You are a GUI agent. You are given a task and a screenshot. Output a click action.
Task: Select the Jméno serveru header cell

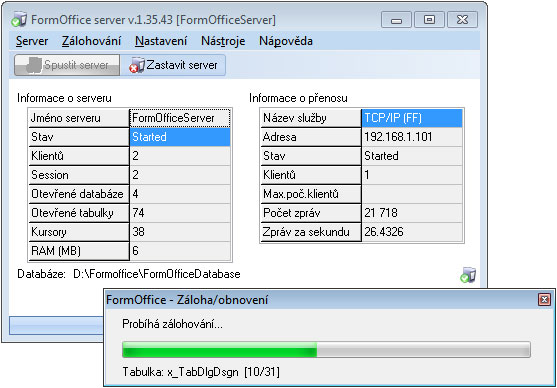tap(79, 118)
